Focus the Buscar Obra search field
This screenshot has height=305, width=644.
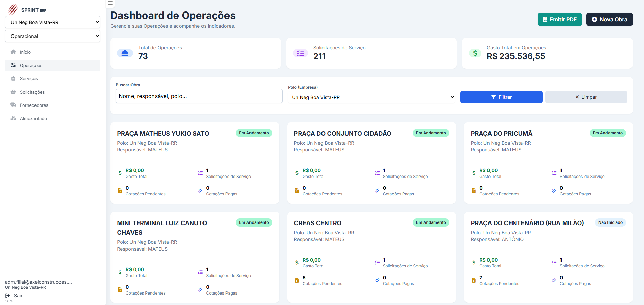coord(199,96)
